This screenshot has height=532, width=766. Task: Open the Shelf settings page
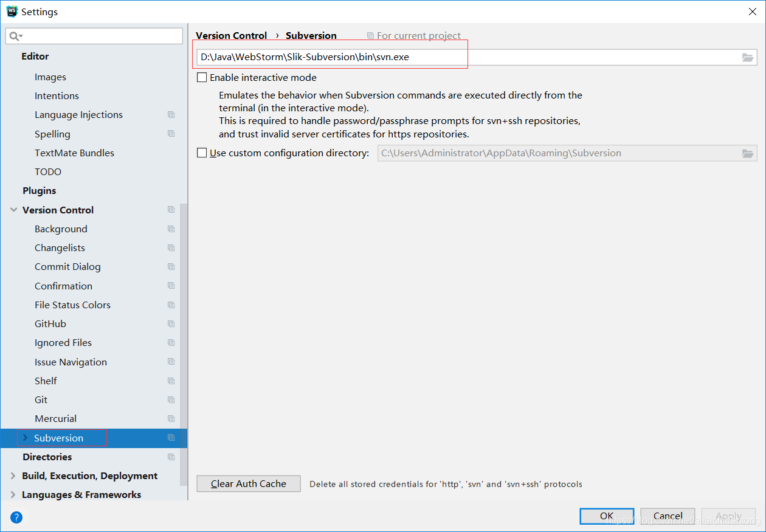coord(46,381)
